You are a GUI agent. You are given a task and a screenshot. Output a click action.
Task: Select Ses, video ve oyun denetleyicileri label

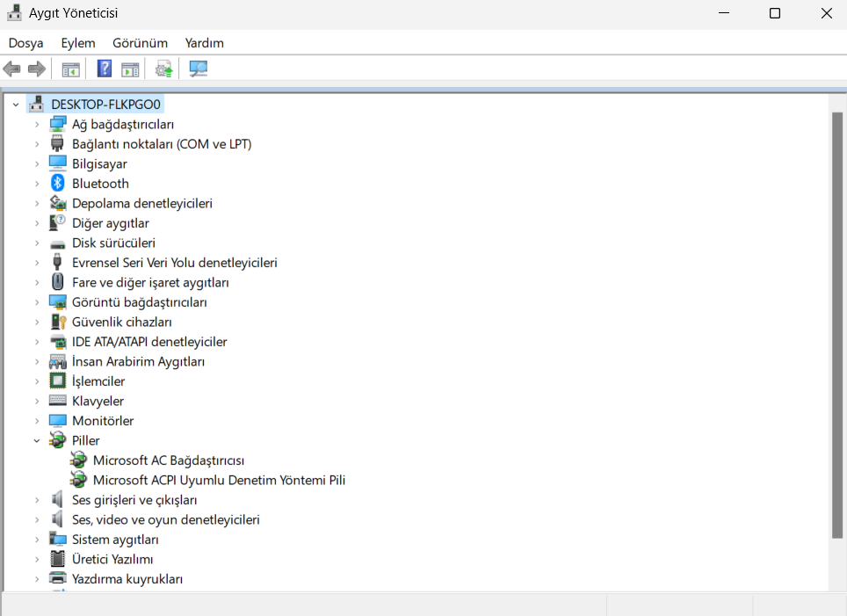point(166,519)
